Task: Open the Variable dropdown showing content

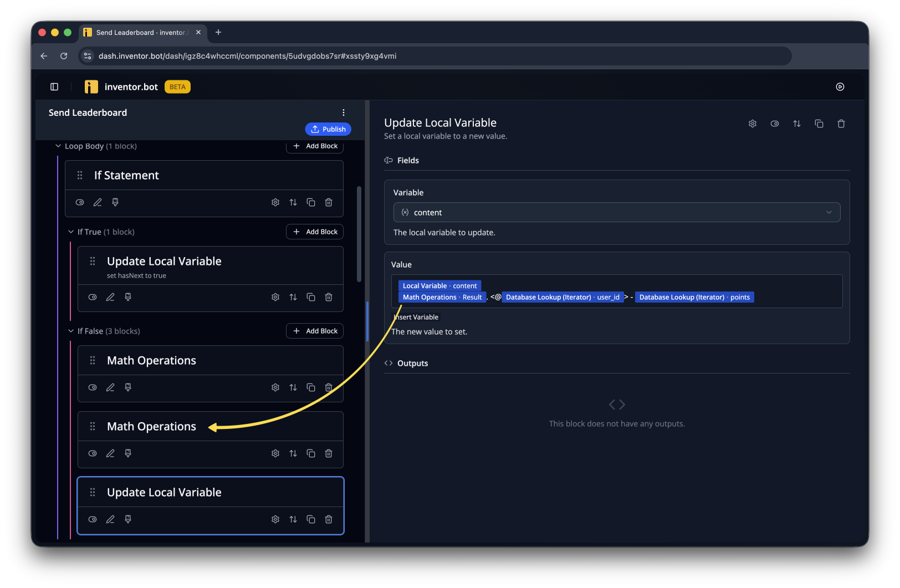Action: point(617,212)
